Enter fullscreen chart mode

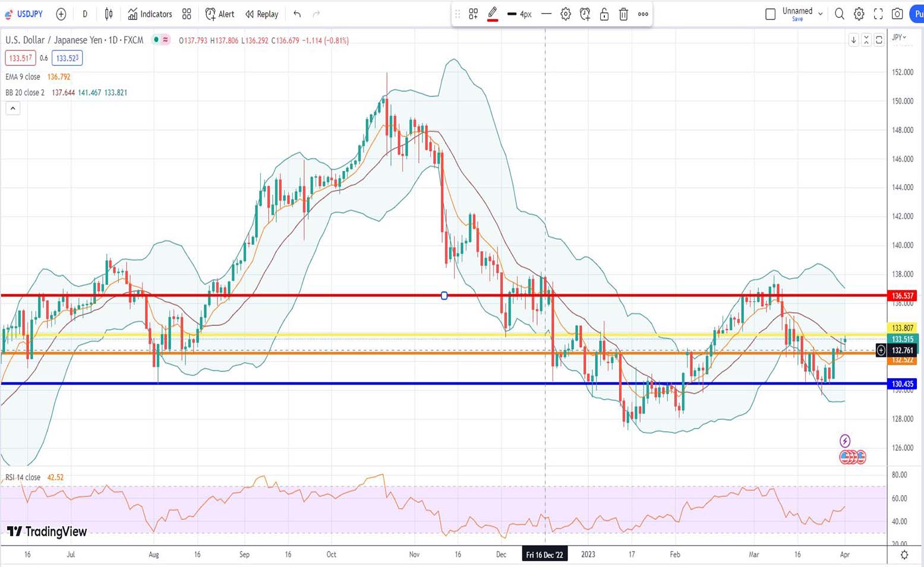pos(878,14)
